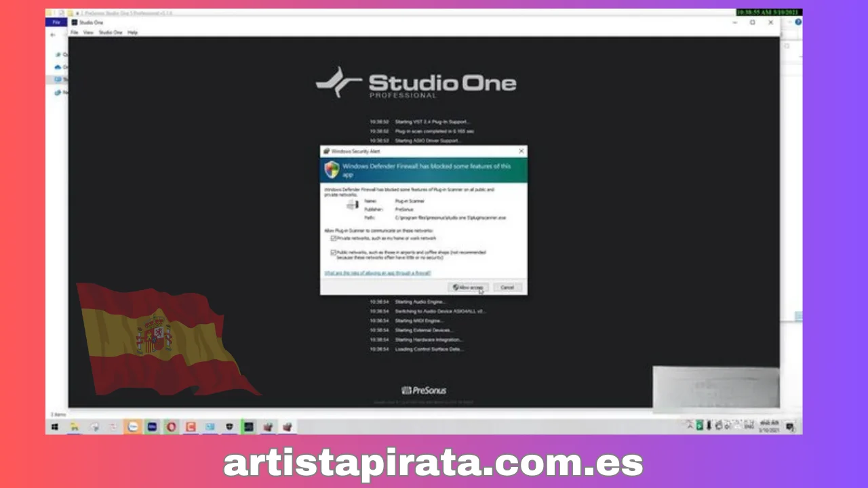The image size is (868, 488).
Task: Maximize the Studio One window
Action: click(752, 22)
